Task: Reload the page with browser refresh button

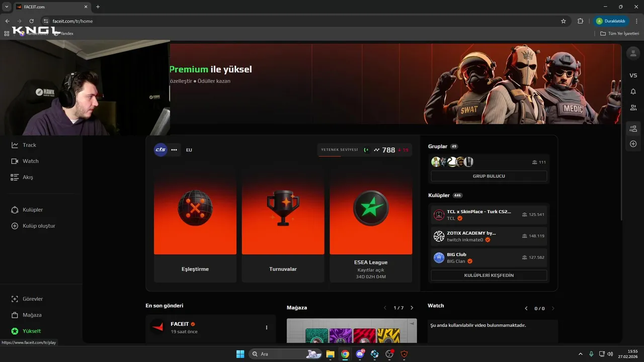Action: pos(31,21)
